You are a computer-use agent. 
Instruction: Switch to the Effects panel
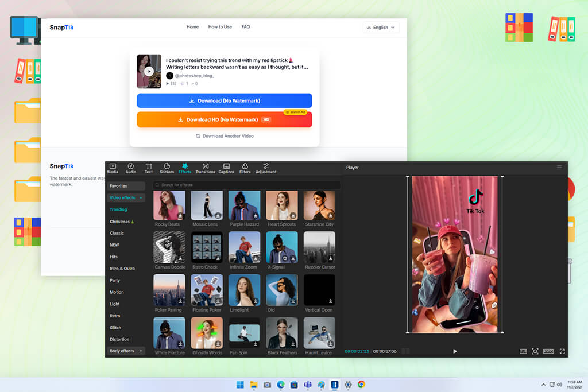(x=185, y=168)
